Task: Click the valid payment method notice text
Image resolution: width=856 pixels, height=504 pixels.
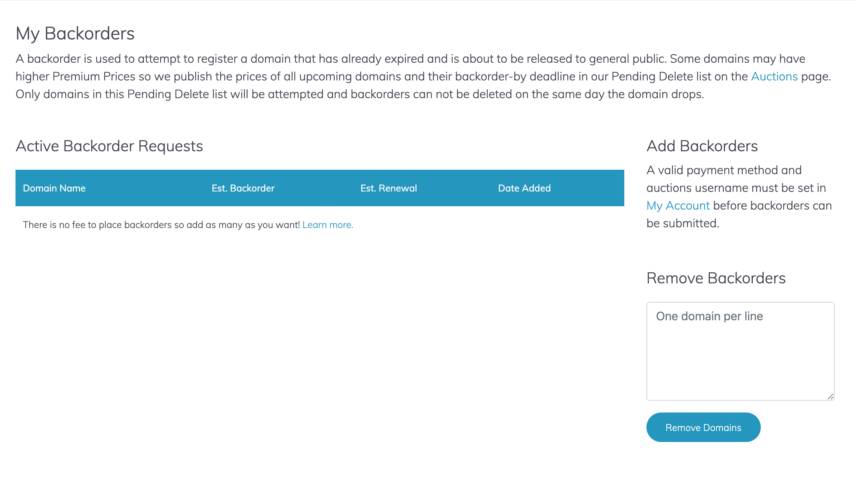Action: (x=739, y=197)
